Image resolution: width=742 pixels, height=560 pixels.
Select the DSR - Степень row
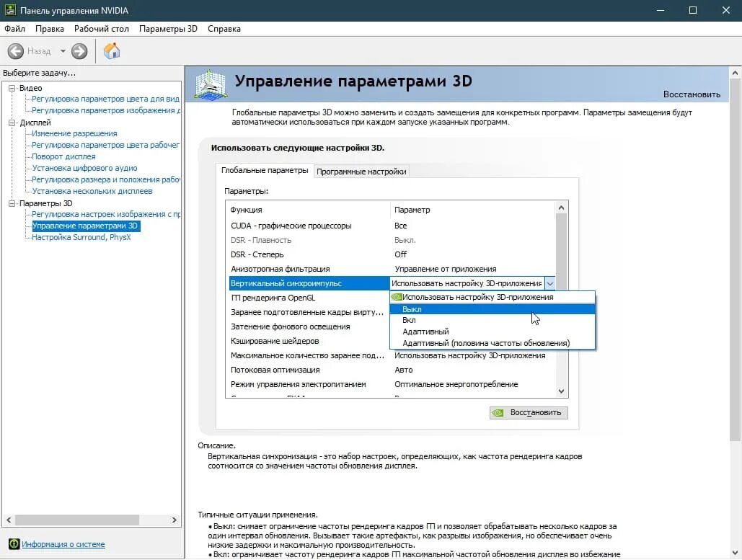click(392, 254)
